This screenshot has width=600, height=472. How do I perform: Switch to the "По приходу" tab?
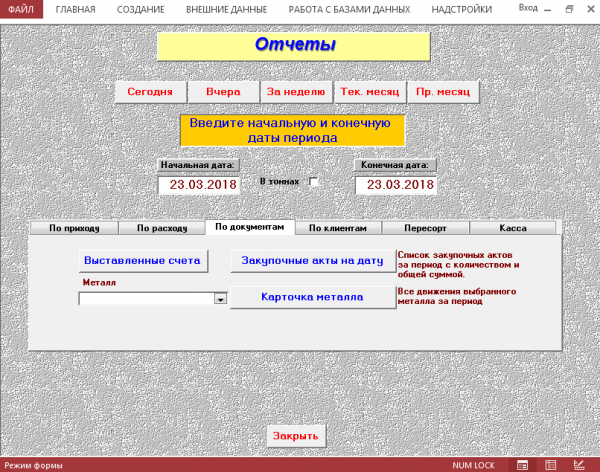[x=74, y=228]
